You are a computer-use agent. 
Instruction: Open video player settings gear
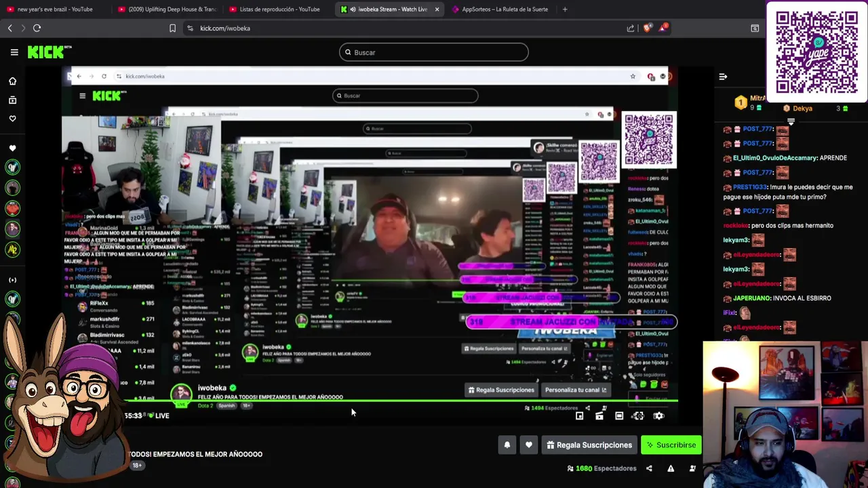[x=658, y=415]
